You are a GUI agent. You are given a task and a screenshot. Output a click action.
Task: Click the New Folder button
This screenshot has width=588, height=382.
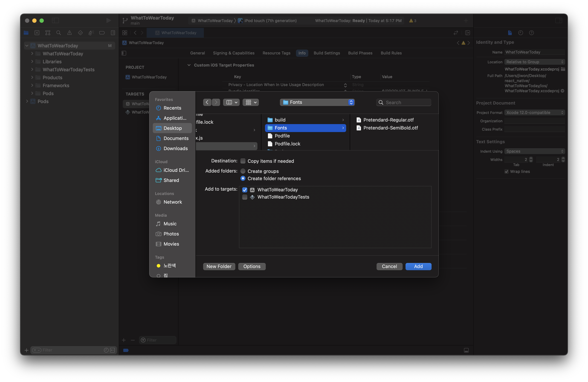tap(219, 266)
